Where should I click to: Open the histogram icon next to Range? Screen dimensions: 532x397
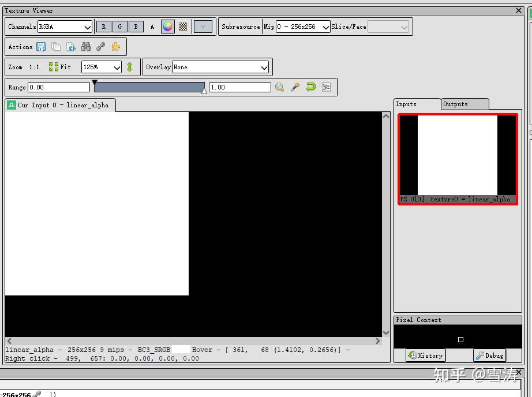coord(326,87)
